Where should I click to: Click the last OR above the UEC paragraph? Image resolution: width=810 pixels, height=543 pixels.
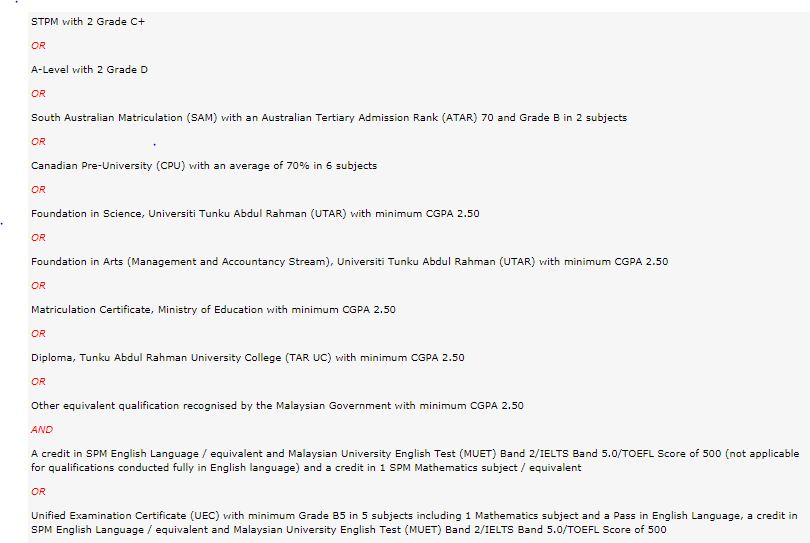(38, 492)
